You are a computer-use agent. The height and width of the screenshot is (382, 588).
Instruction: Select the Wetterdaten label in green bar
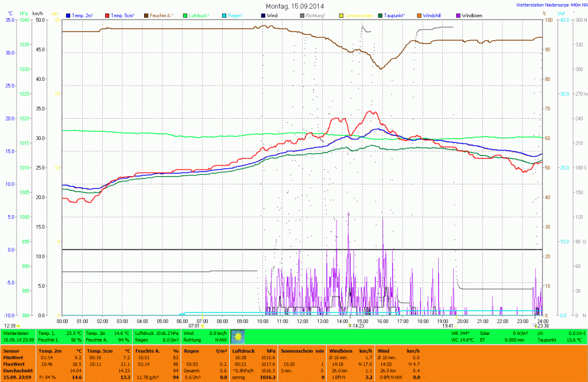[16, 333]
